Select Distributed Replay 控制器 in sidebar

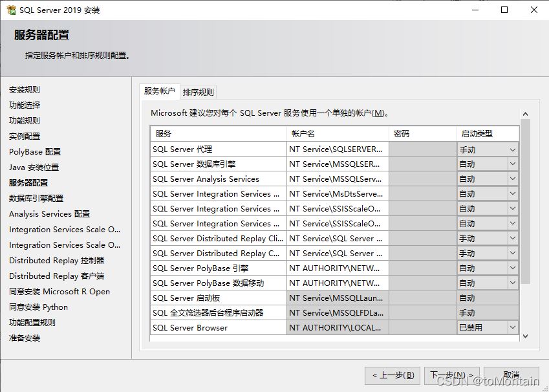[57, 260]
